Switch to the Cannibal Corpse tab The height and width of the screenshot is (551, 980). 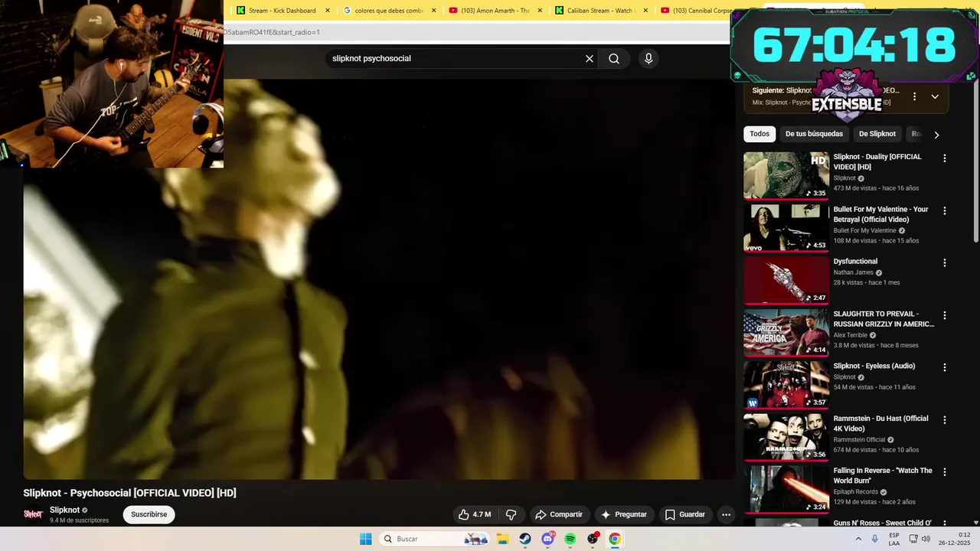coord(694,11)
